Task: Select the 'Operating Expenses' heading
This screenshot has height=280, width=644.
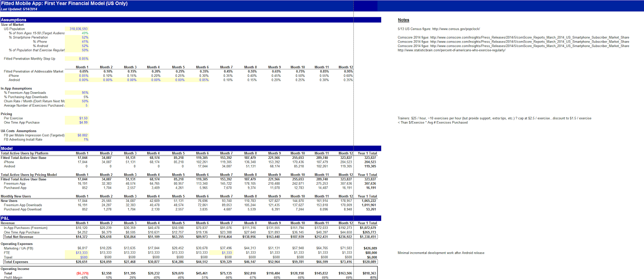Action: pos(17,244)
